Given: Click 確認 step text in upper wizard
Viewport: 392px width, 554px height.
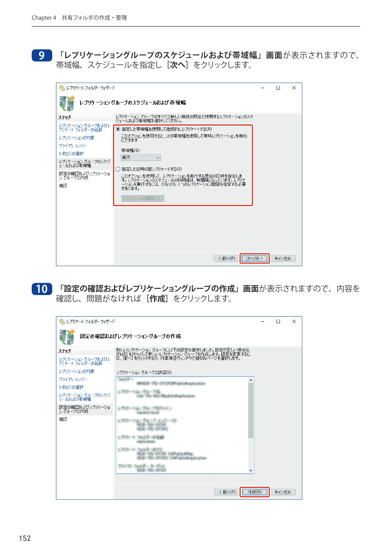Looking at the screenshot, I should click(x=63, y=186).
